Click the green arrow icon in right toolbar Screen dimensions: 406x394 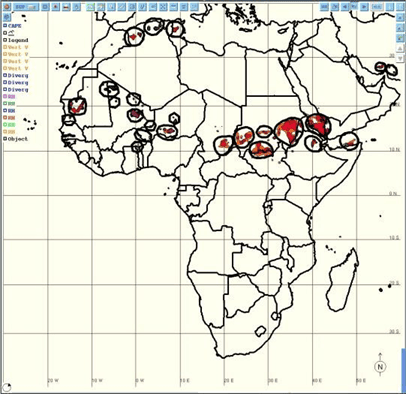(400, 38)
